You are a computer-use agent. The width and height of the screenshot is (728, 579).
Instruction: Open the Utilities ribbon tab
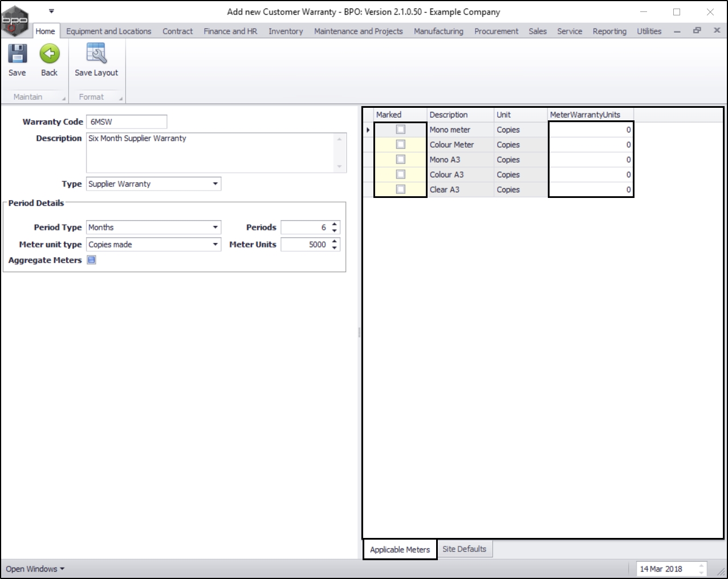pyautogui.click(x=649, y=31)
